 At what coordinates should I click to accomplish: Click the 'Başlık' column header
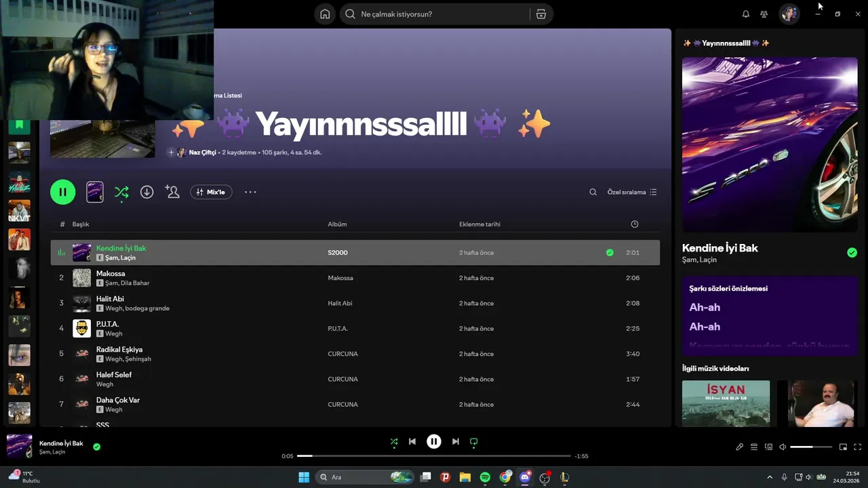tap(81, 224)
